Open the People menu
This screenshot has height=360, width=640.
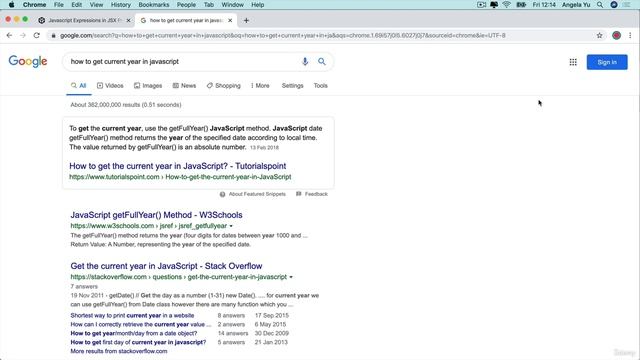tap(186, 5)
